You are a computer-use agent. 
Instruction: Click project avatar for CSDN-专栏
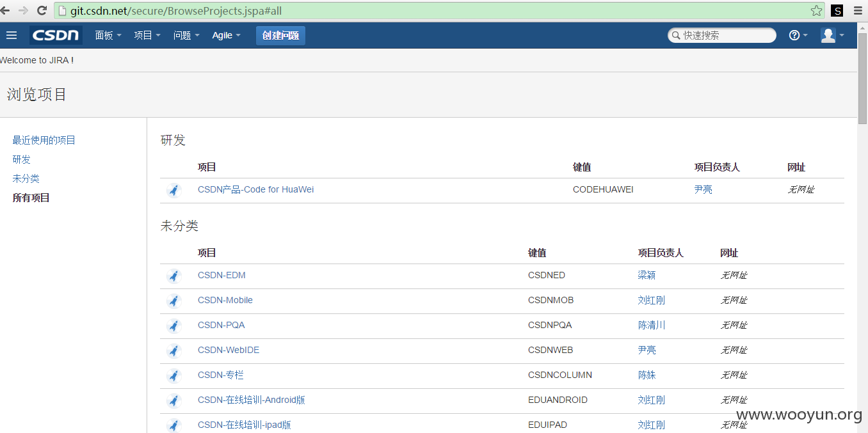tap(173, 375)
